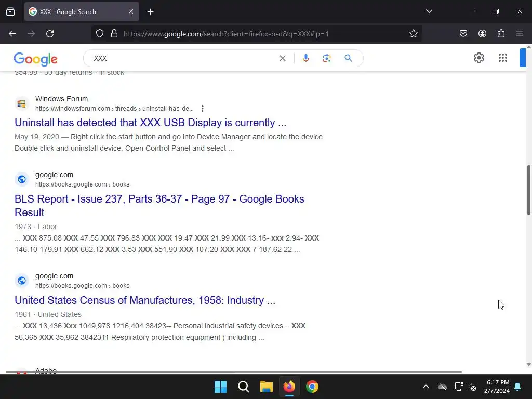
Task: Open Firefox account menu
Action: click(482, 34)
